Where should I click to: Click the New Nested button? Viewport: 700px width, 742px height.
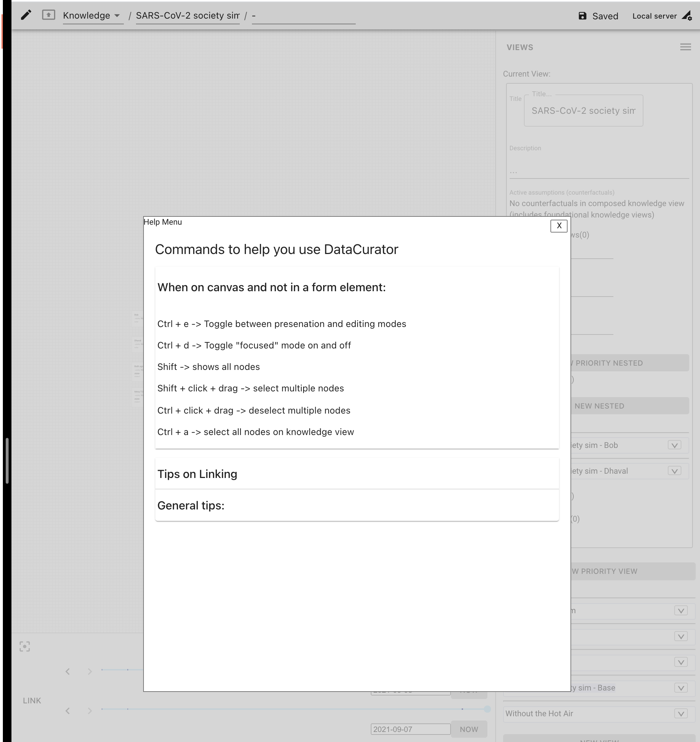point(629,406)
